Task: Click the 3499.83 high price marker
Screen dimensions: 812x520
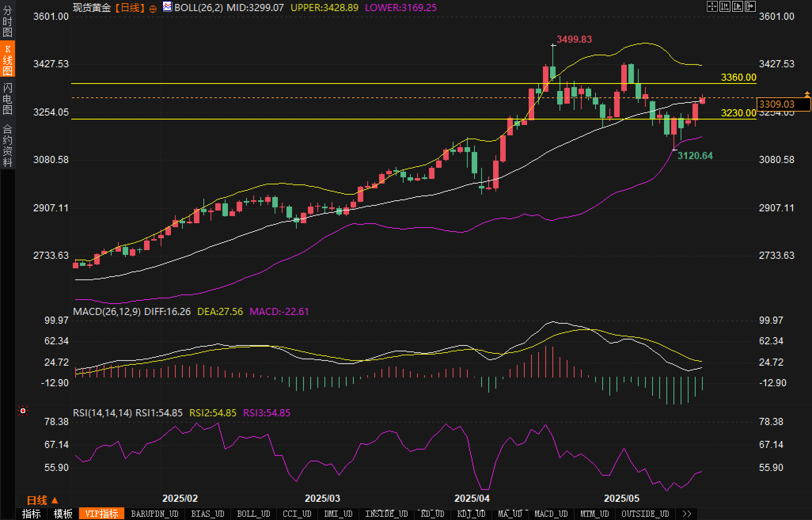Action: click(x=574, y=39)
